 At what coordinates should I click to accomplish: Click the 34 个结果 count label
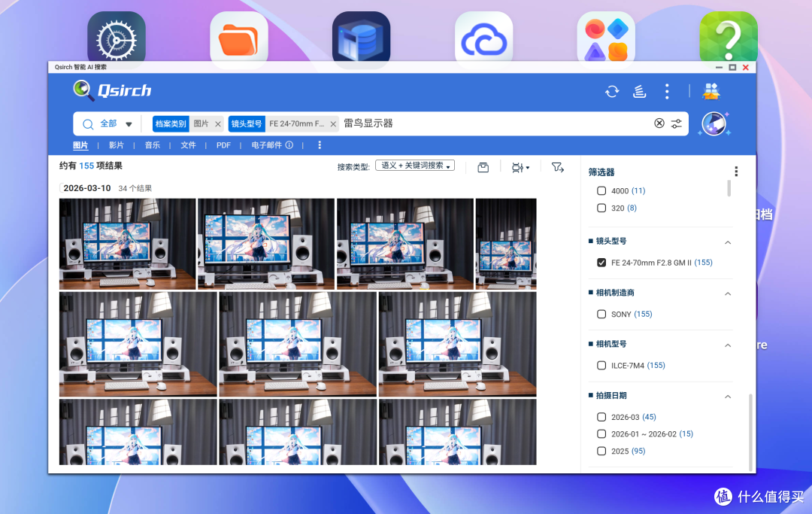135,189
